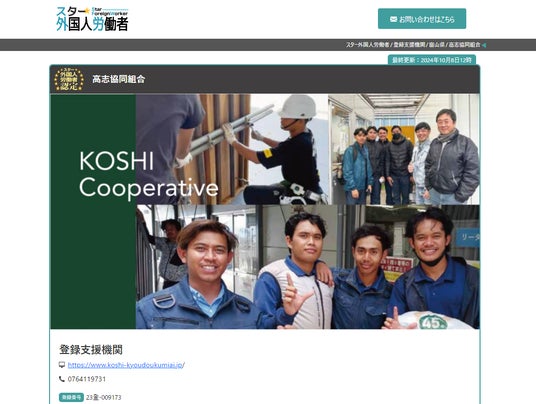Open the koshi-kyoudoukumiai.jp website link
This screenshot has height=404, width=536.
point(126,365)
